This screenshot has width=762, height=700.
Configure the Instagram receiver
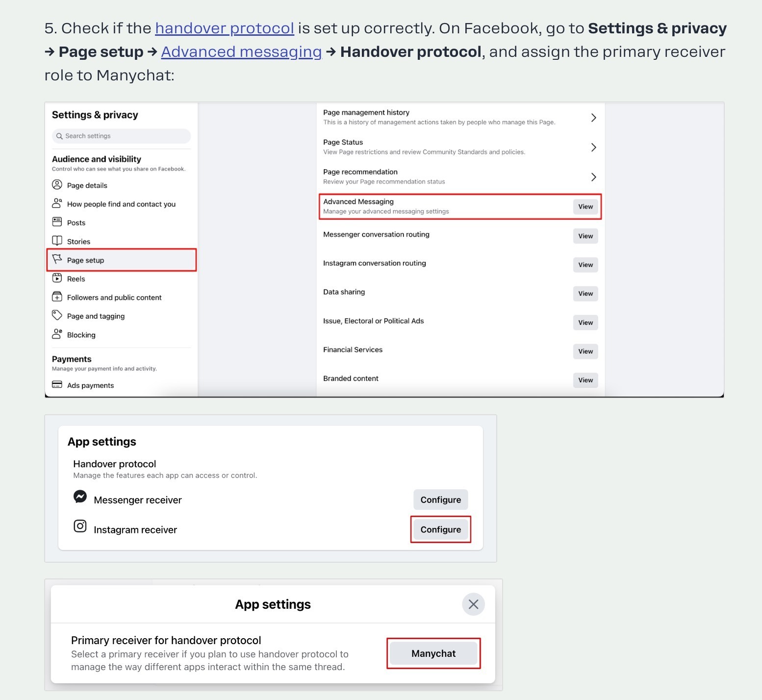coord(441,529)
